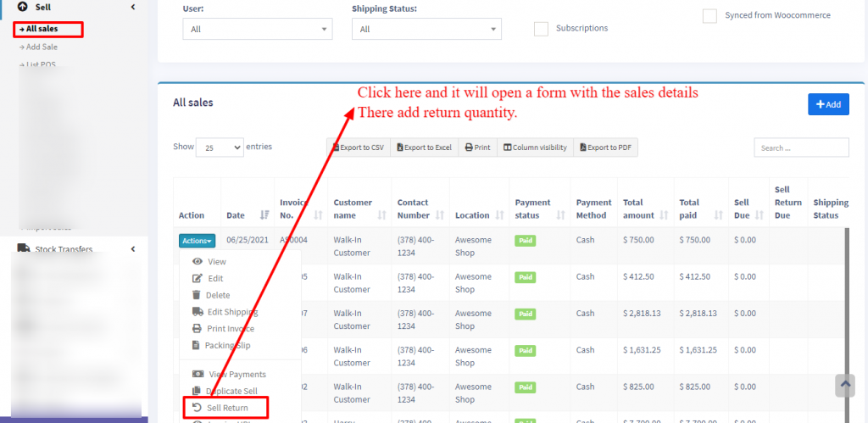Image resolution: width=868 pixels, height=423 pixels.
Task: Collapse the Sell sidebar section
Action: click(x=132, y=7)
